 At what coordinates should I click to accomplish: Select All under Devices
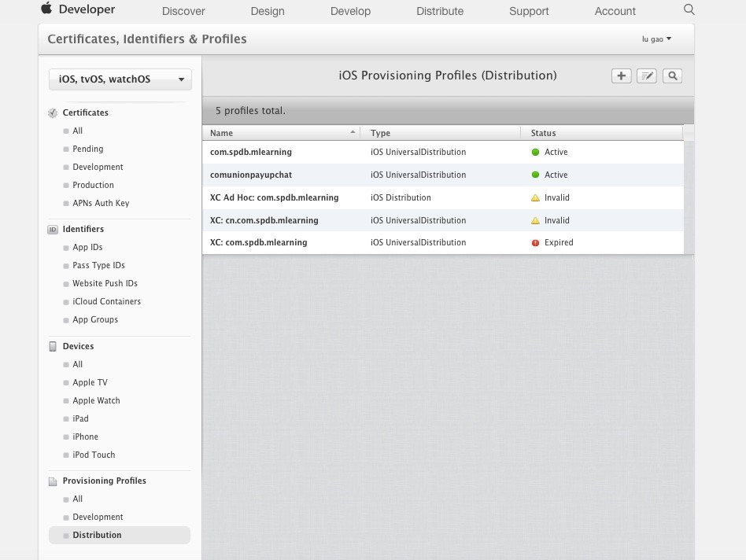coord(78,365)
